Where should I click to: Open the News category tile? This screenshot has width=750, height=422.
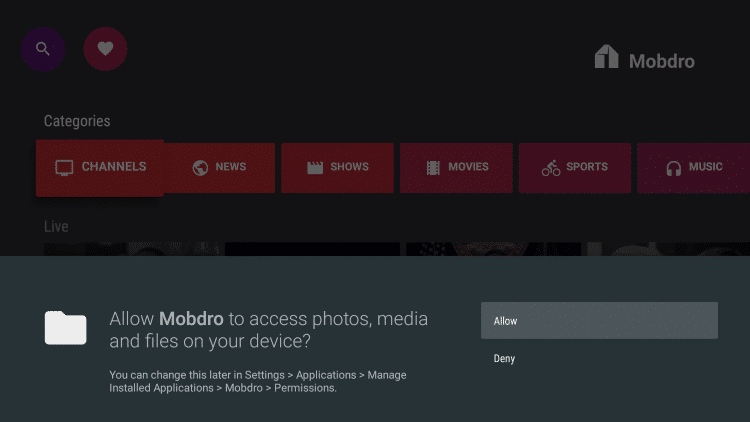click(x=220, y=168)
